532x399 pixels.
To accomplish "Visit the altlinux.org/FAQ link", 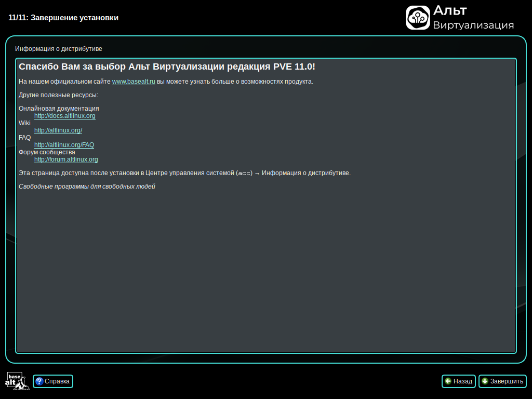I will pyautogui.click(x=64, y=145).
